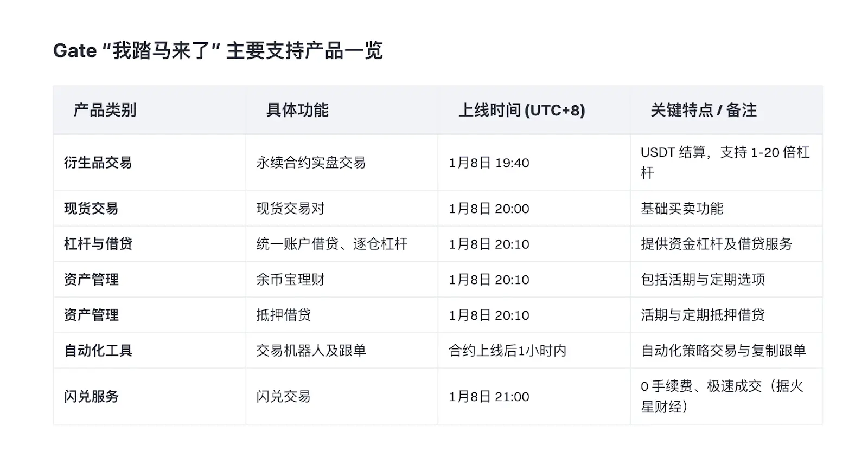The height and width of the screenshot is (452, 868).
Task: Click the 1月8日 20:00 time cell
Action: pos(489,209)
